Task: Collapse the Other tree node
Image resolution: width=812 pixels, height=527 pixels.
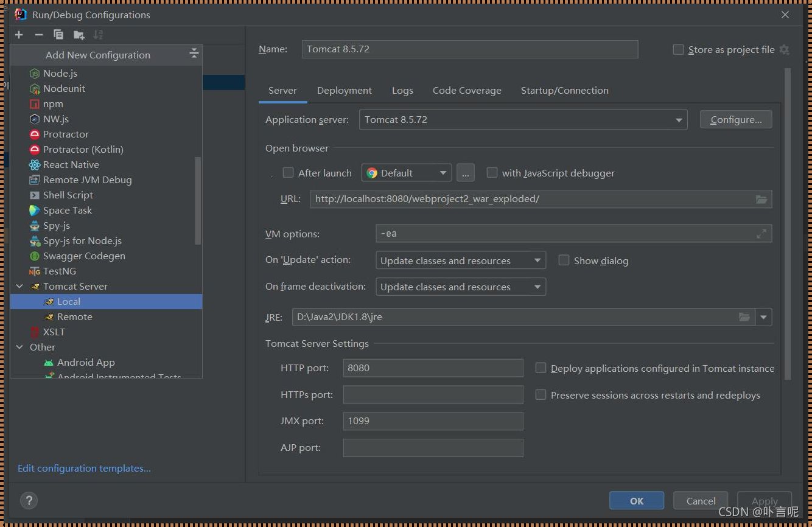Action: [x=19, y=347]
